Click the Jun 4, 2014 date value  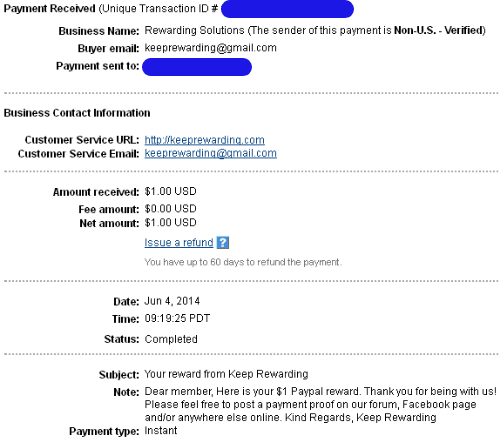click(172, 301)
